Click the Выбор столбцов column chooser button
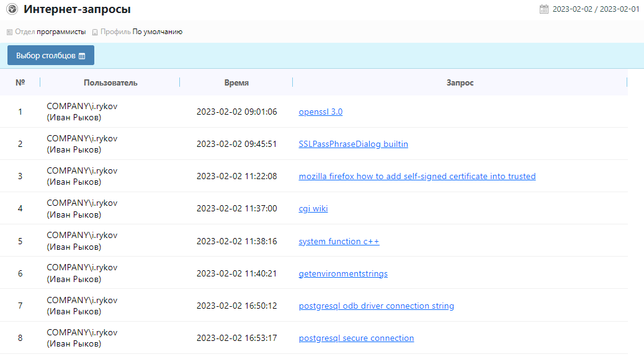Viewport: 644px width, 362px height. [x=51, y=55]
